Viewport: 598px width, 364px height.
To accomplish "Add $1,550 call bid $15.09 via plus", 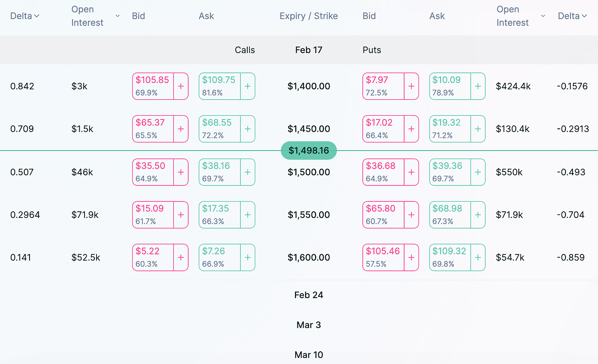I will point(181,215).
